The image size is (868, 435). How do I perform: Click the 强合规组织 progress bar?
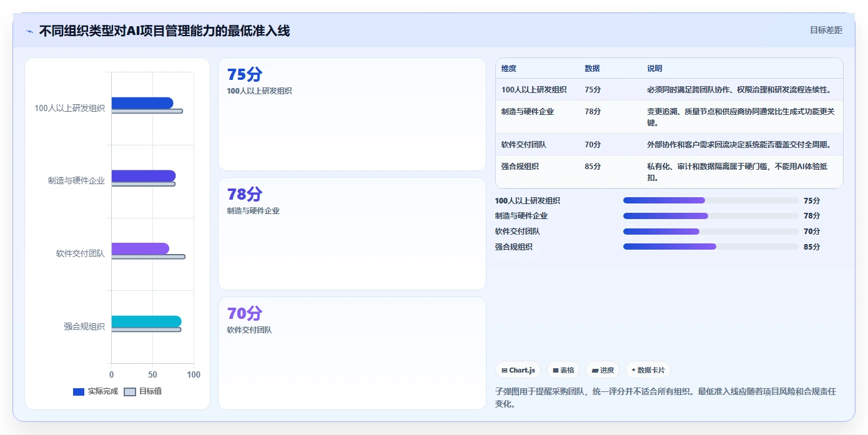tap(711, 247)
